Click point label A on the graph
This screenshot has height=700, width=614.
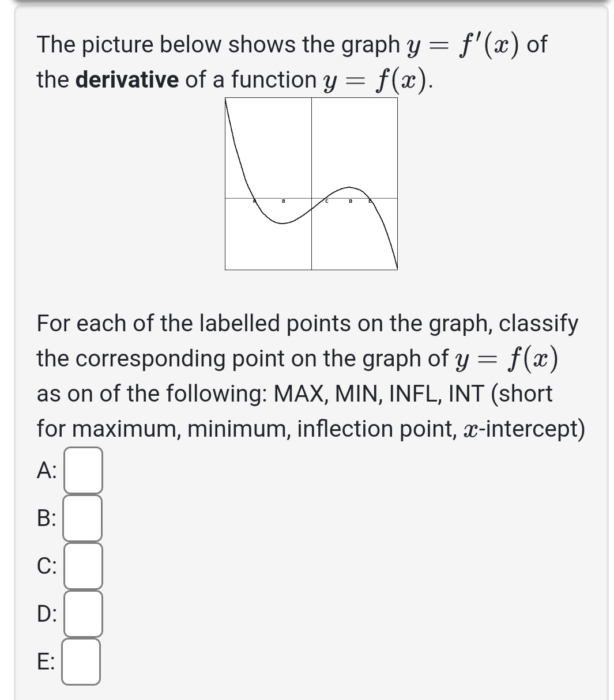click(254, 202)
